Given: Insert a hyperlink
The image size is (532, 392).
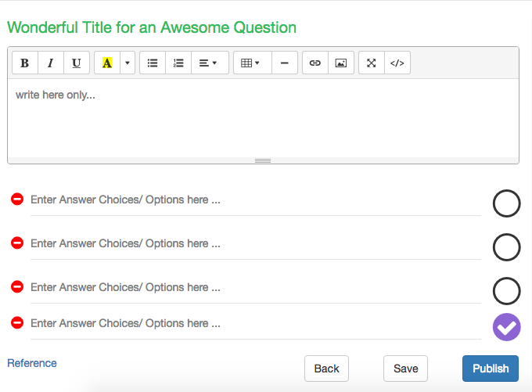Looking at the screenshot, I should [x=315, y=63].
